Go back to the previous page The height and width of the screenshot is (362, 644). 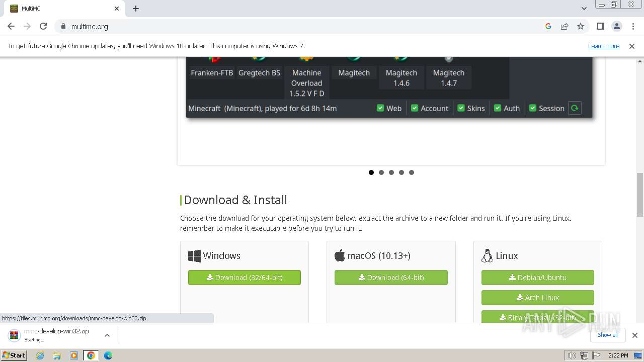(x=11, y=26)
